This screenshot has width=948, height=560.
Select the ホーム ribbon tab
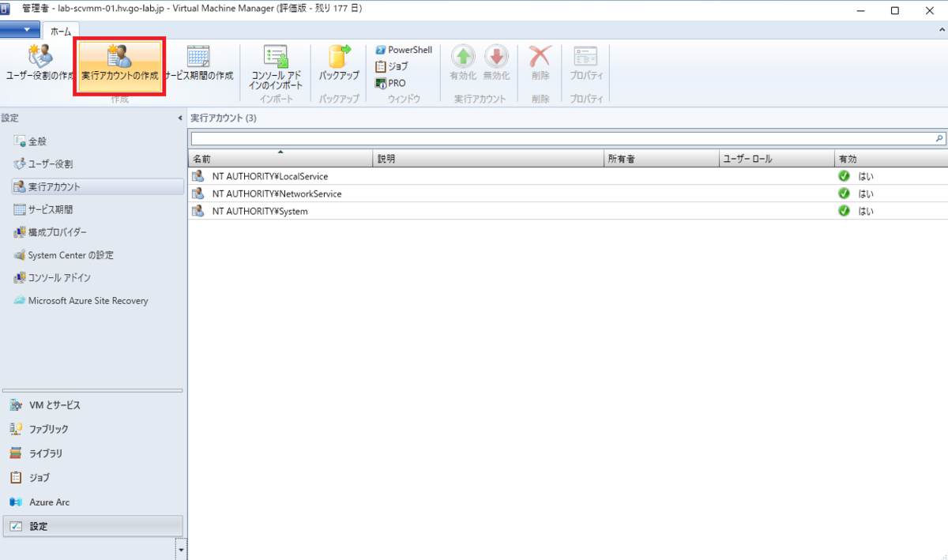tap(60, 31)
